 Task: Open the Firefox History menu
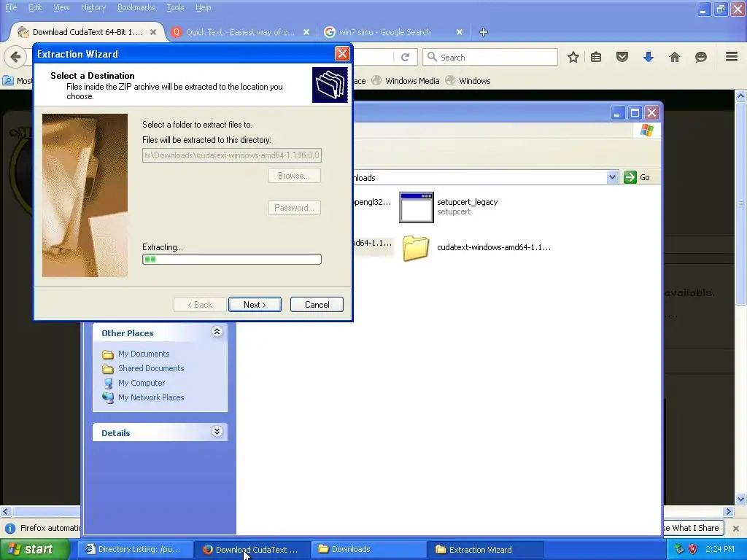coord(93,7)
